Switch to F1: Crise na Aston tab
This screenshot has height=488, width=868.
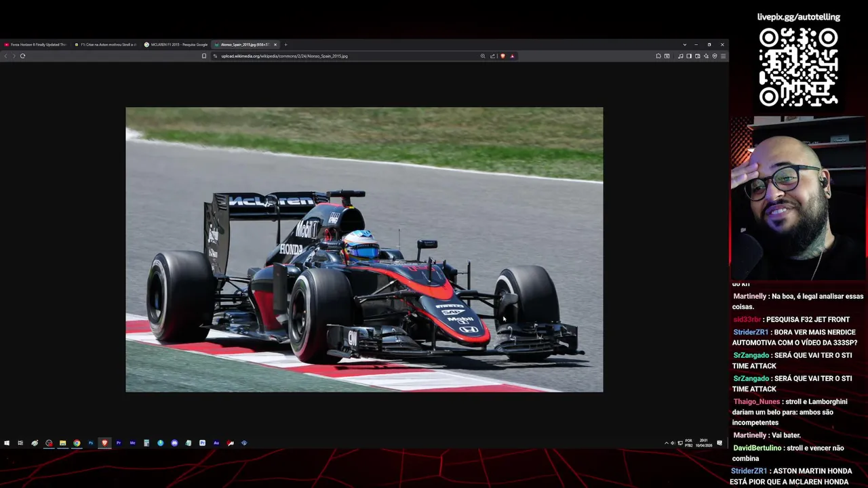(105, 45)
